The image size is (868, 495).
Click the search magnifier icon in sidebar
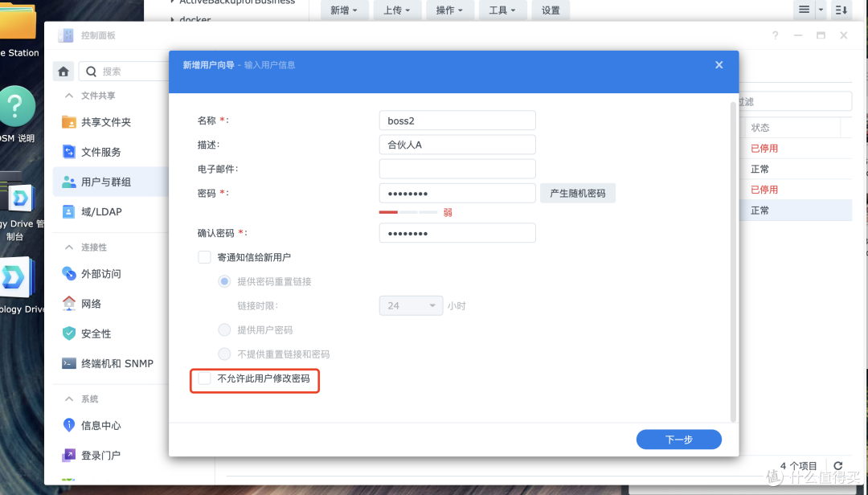[92, 72]
